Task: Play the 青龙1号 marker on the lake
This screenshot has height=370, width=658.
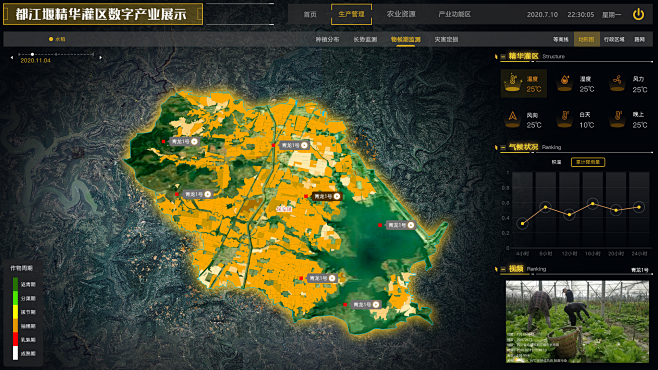Action: 411,225
